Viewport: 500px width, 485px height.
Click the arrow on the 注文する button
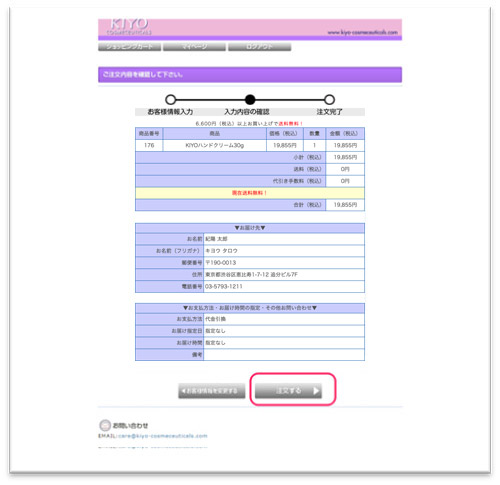tap(316, 391)
